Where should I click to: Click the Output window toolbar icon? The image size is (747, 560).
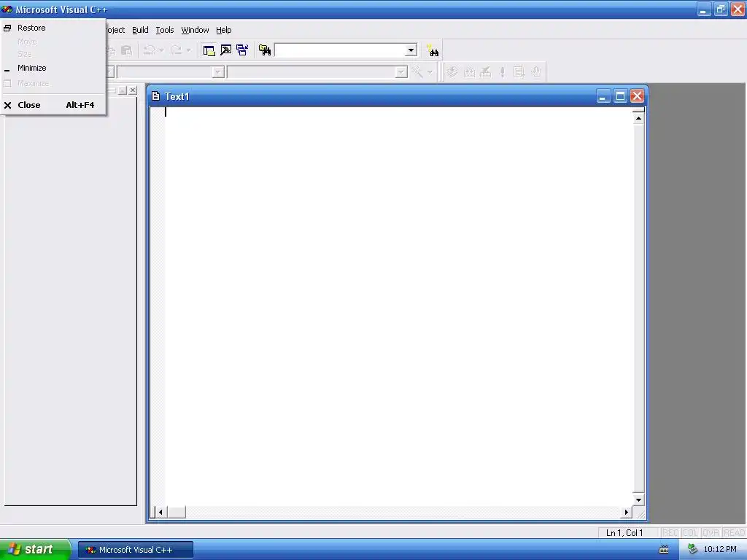click(226, 50)
